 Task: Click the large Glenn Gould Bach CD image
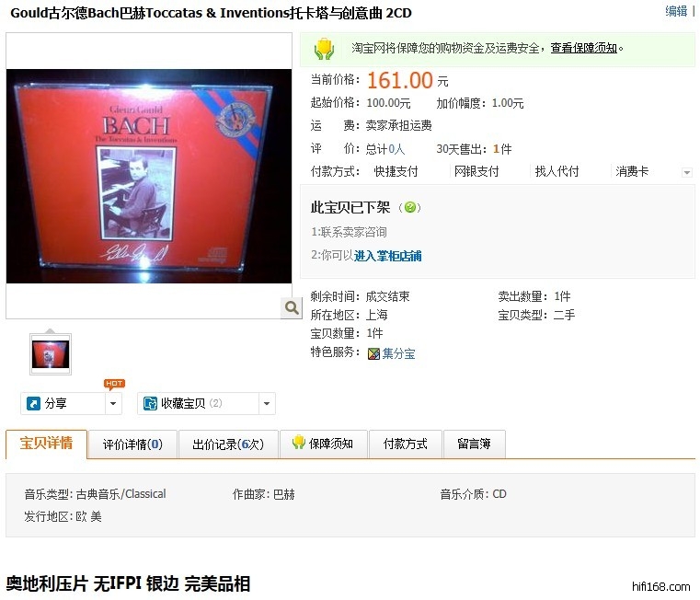pos(149,176)
